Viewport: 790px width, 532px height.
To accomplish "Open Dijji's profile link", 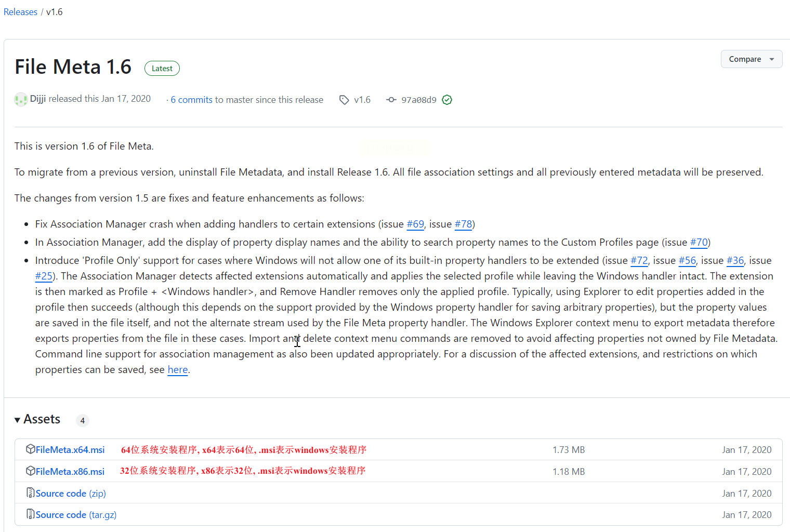I will click(38, 99).
